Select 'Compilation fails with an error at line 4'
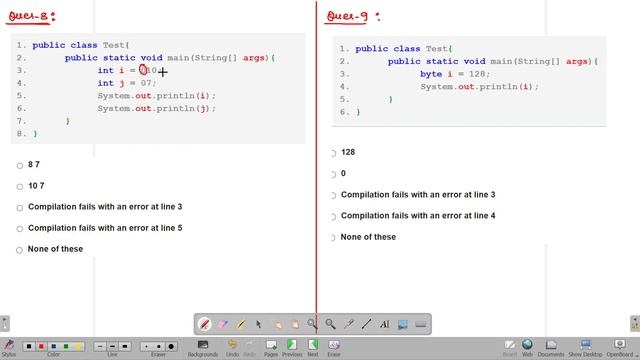Viewport: 640px width, 360px height. coord(333,216)
